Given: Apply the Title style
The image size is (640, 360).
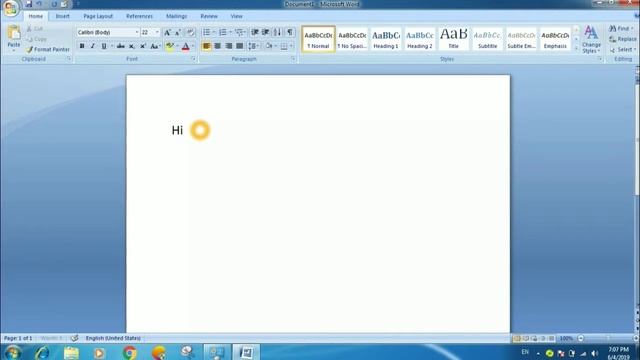Looking at the screenshot, I should pos(453,39).
